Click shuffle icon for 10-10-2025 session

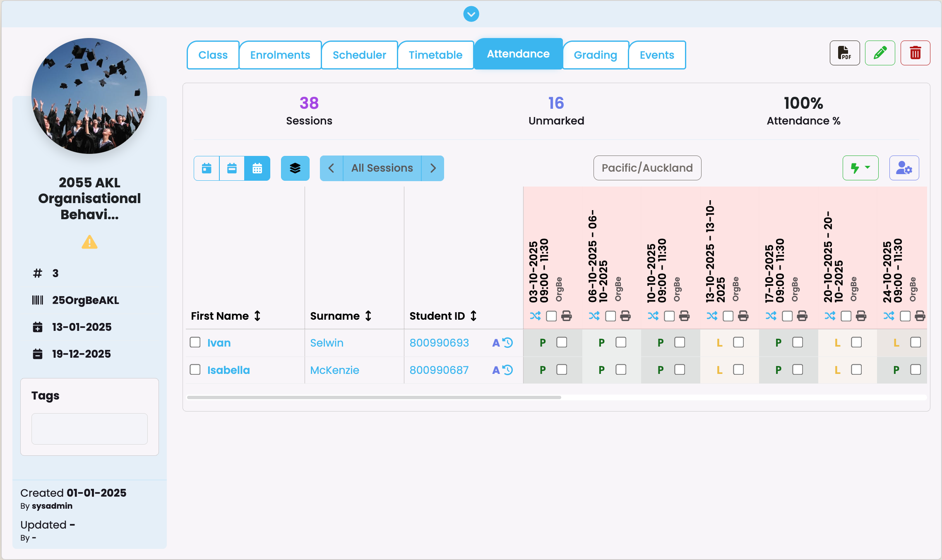[x=653, y=316]
